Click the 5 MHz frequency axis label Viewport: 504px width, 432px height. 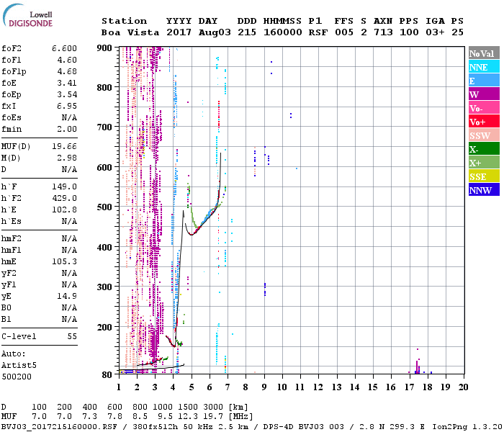coord(192,387)
